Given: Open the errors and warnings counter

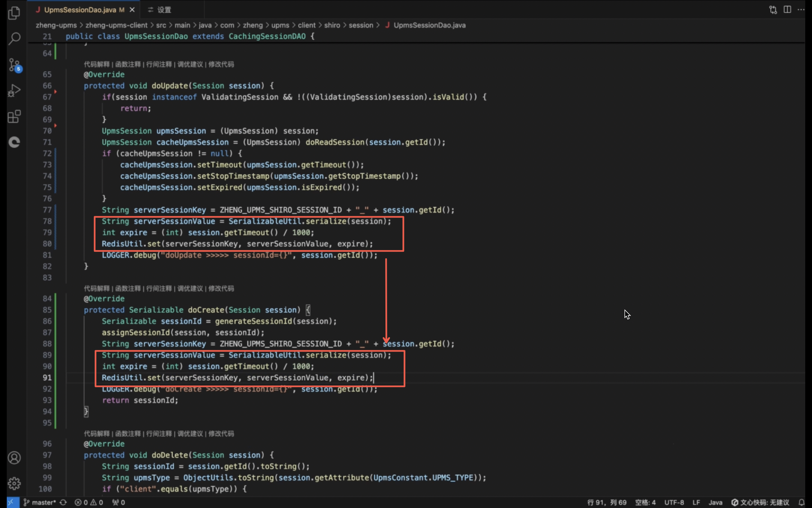Looking at the screenshot, I should (89, 502).
